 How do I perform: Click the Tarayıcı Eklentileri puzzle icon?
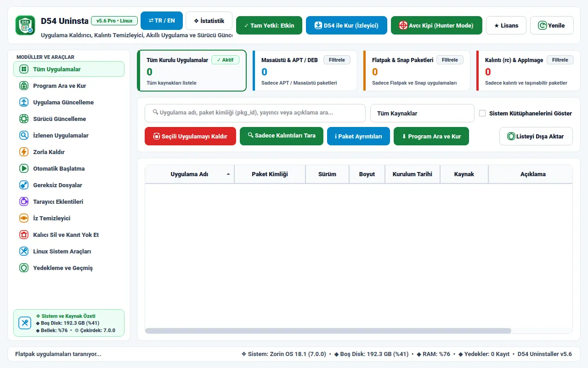(x=24, y=201)
